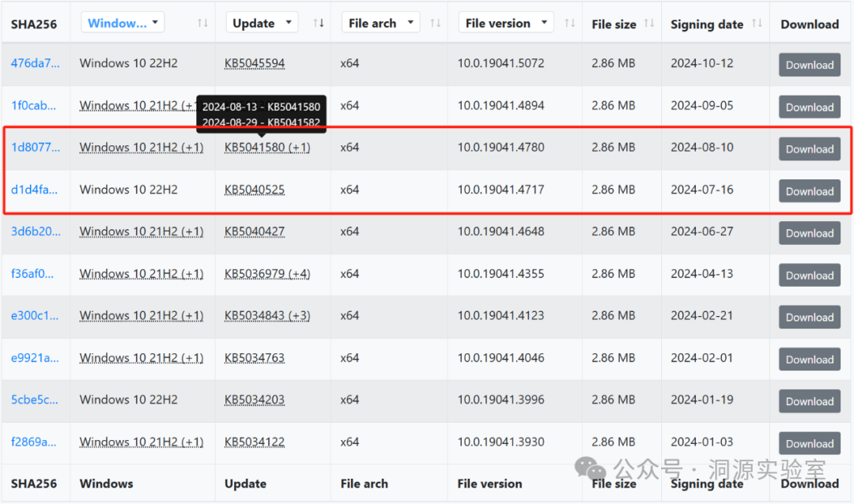Download the KB5034203 file

pos(810,401)
